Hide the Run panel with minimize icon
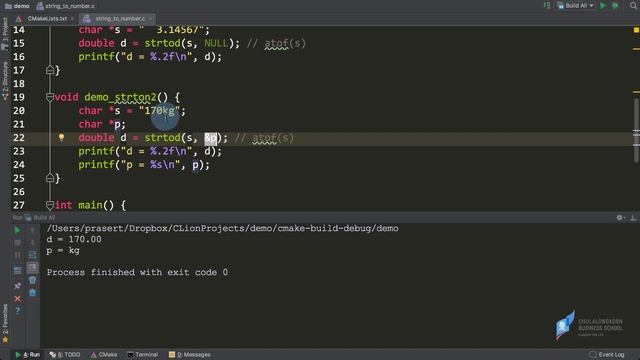Image resolution: width=640 pixels, height=360 pixels. (633, 218)
